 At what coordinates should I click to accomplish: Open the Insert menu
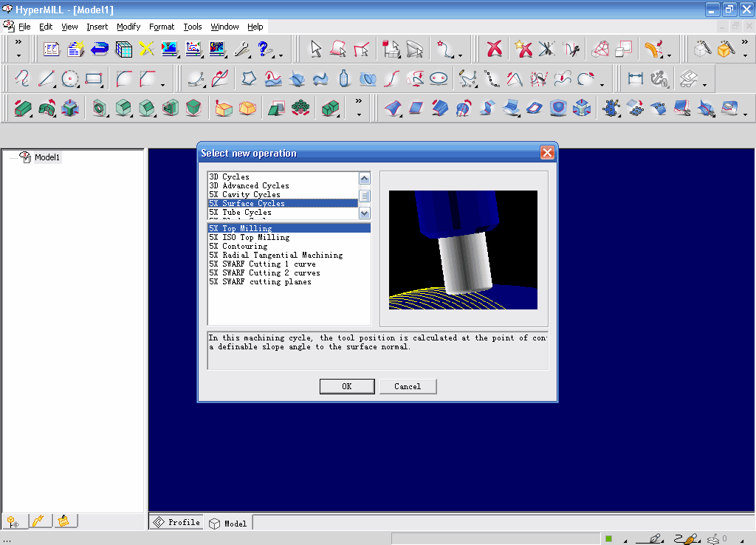(97, 27)
